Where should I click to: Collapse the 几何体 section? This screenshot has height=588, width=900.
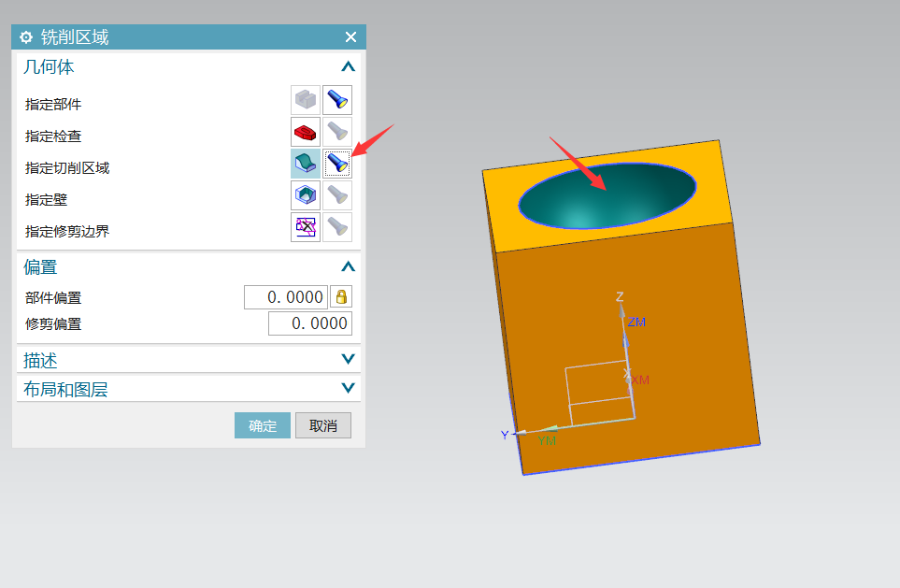(348, 67)
